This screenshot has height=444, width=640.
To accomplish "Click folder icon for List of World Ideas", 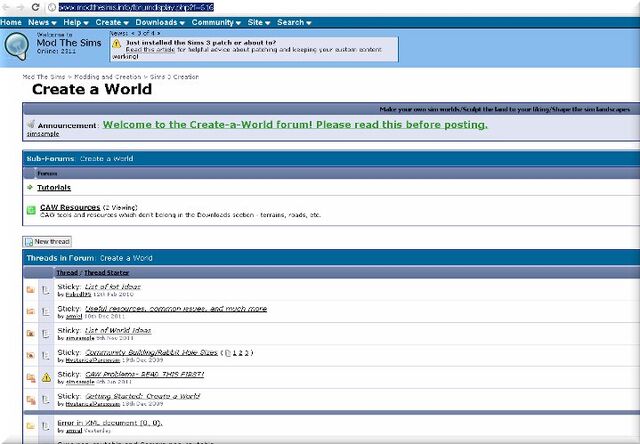I will (x=31, y=333).
